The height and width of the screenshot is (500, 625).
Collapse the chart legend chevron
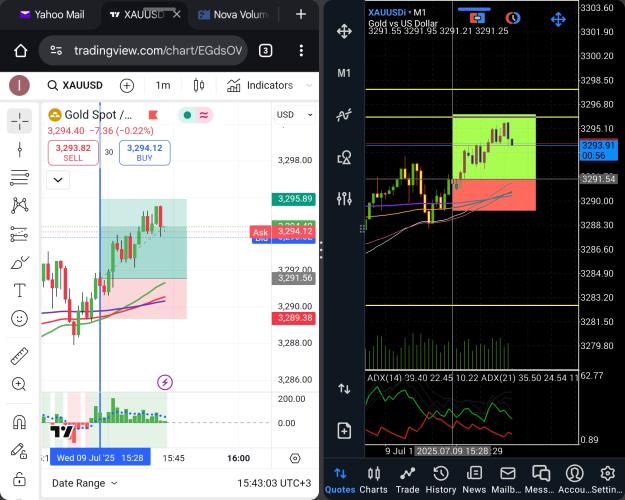[58, 180]
